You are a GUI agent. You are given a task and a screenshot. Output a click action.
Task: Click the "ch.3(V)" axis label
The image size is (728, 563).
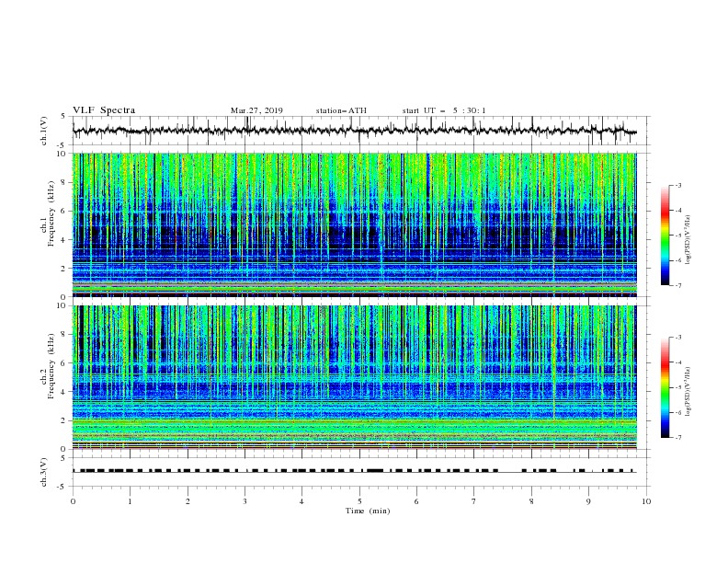pyautogui.click(x=44, y=472)
